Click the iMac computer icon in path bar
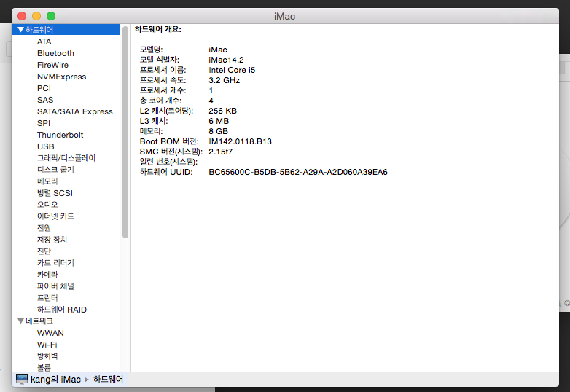 click(x=22, y=380)
